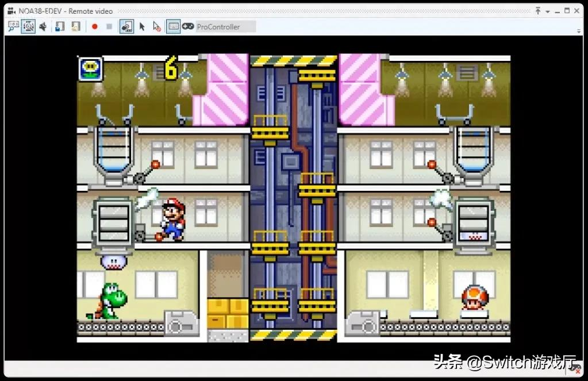
Task: Open the title bar window options dropdown
Action: tap(548, 11)
